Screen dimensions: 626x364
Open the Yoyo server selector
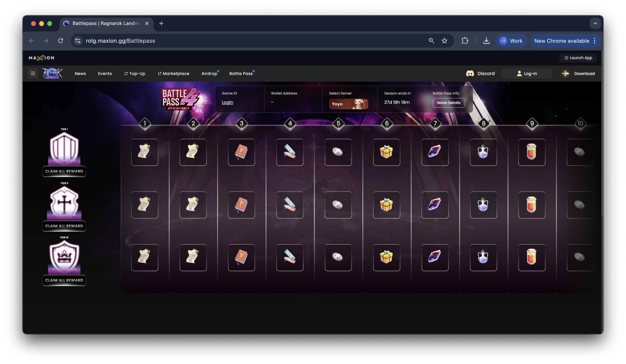point(348,104)
